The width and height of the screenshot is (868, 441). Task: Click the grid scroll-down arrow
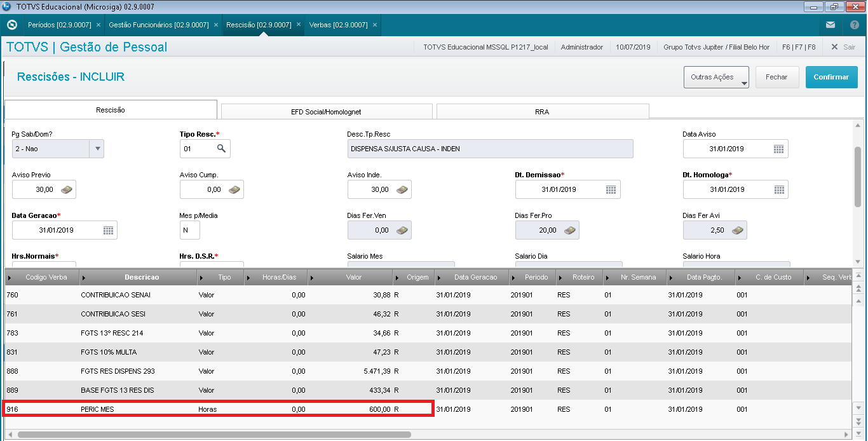[x=858, y=407]
